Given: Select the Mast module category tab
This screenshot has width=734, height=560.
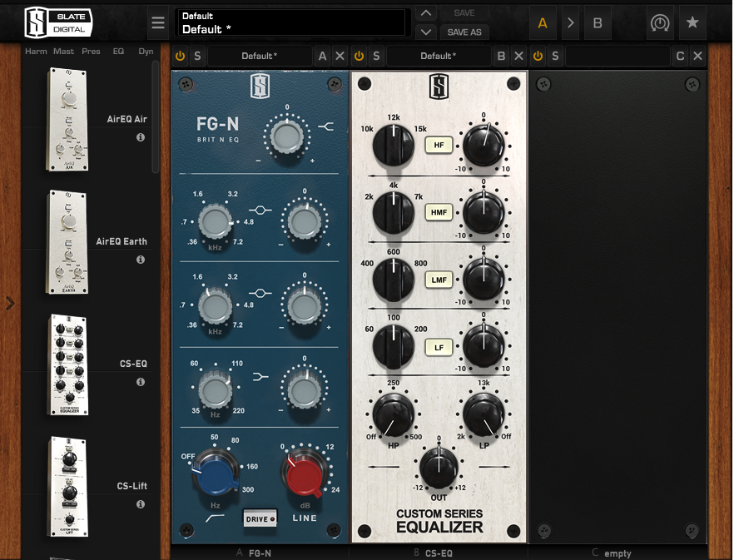Looking at the screenshot, I should (x=63, y=52).
